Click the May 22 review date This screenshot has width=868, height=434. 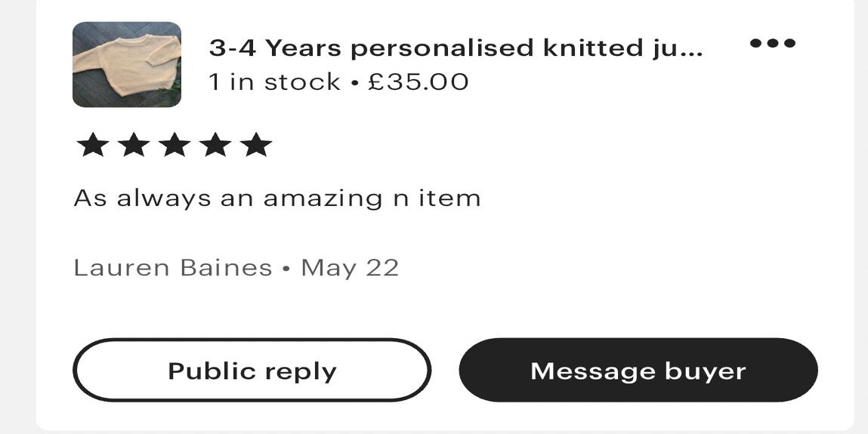tap(350, 268)
